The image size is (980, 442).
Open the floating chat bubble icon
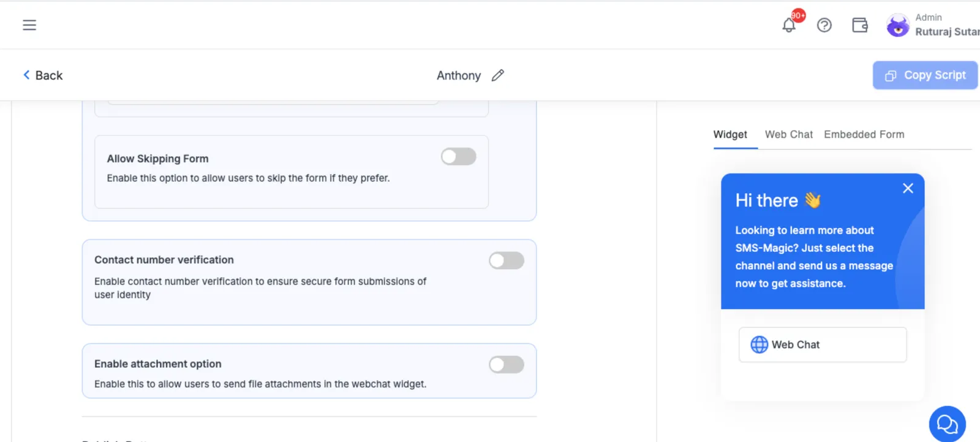click(x=947, y=424)
